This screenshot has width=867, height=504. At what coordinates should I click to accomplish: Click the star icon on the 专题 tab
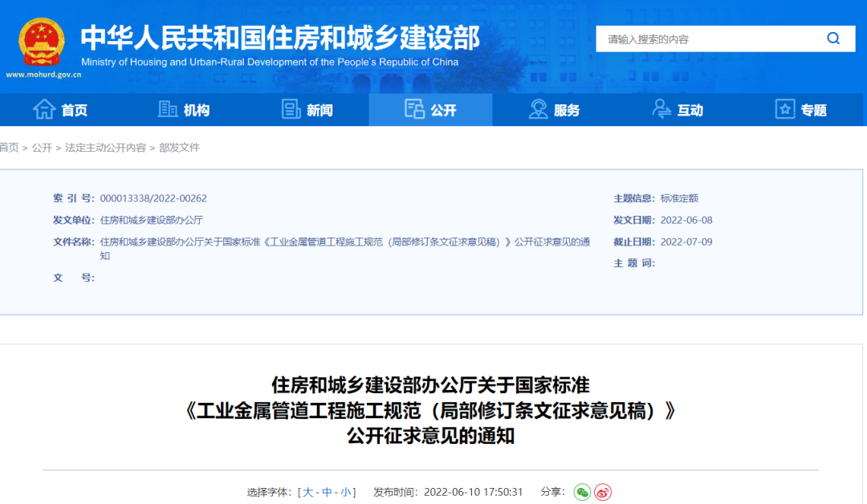(x=783, y=110)
